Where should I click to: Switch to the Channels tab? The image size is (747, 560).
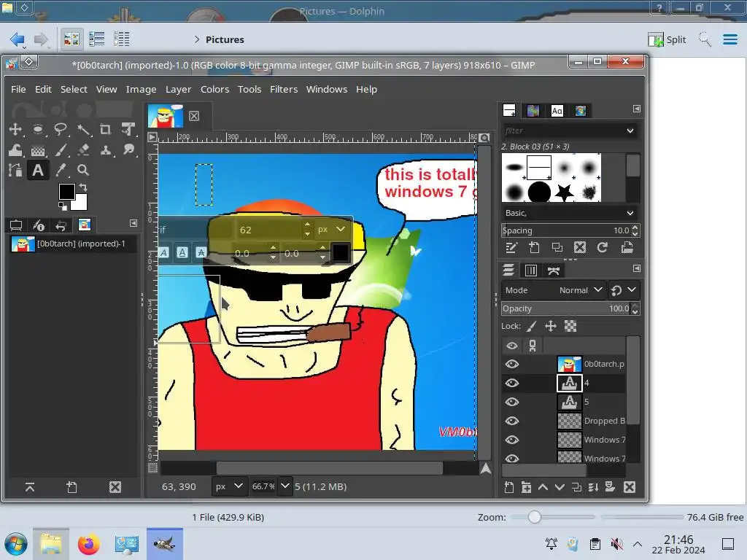click(x=531, y=271)
